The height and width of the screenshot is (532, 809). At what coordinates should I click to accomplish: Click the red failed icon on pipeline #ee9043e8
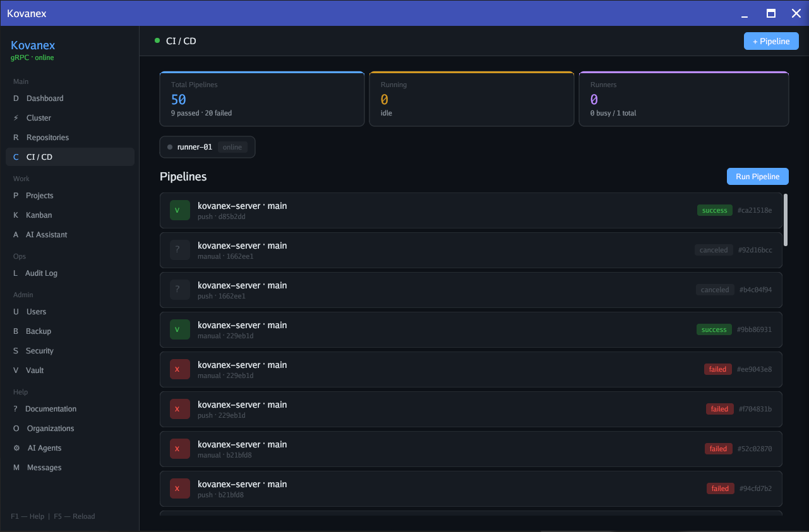pyautogui.click(x=179, y=369)
